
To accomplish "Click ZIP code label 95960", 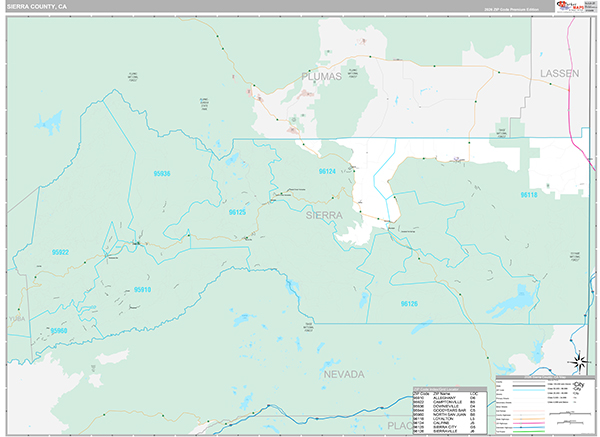I will point(59,331).
